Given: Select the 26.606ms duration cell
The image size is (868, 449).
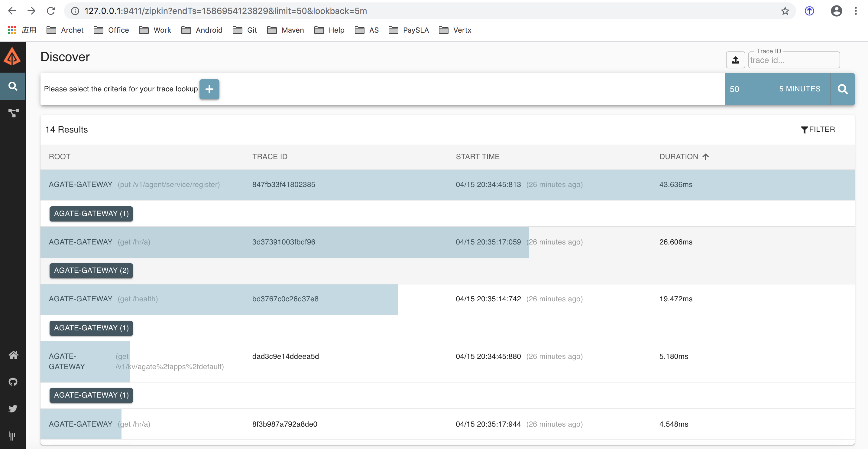Looking at the screenshot, I should [676, 242].
